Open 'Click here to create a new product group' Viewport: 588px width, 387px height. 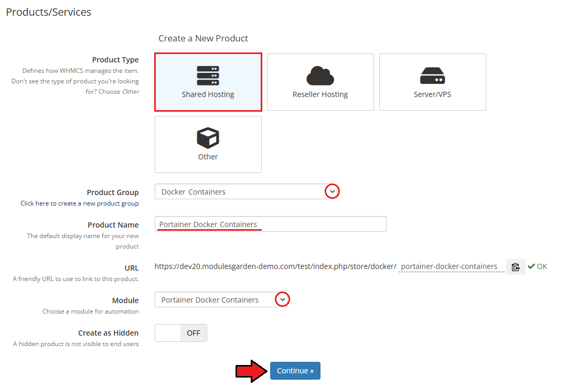(80, 203)
